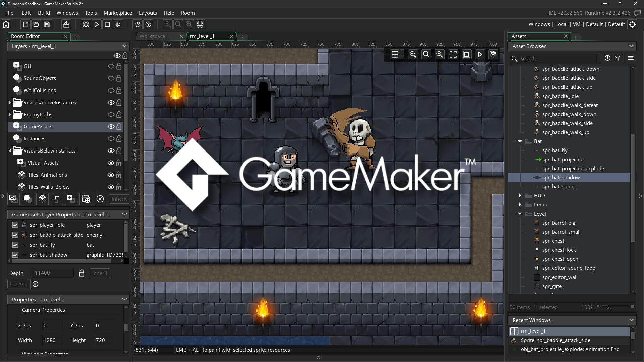Click the Inherit button next to Depth
The height and width of the screenshot is (362, 644).
(100, 273)
